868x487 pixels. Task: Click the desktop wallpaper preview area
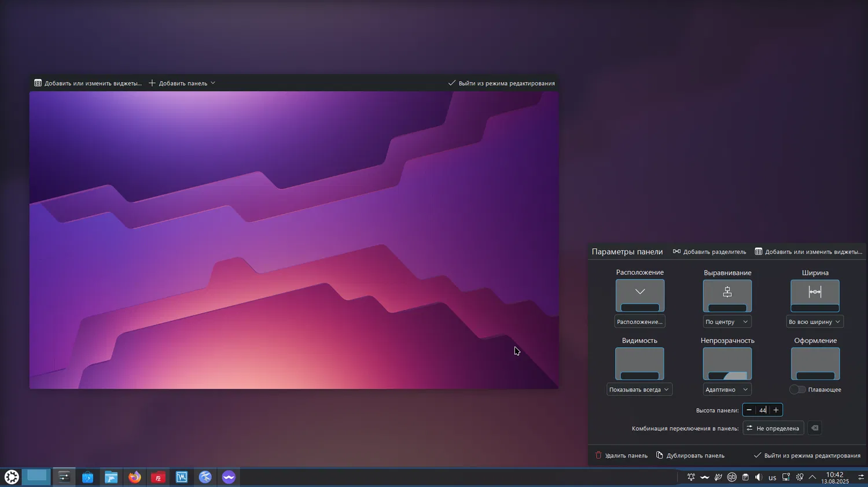pyautogui.click(x=294, y=240)
